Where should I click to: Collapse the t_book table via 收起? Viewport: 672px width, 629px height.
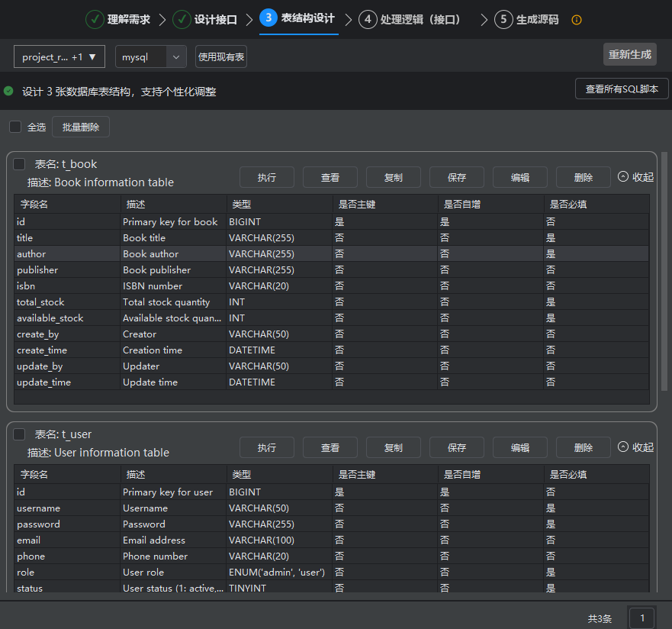(642, 176)
